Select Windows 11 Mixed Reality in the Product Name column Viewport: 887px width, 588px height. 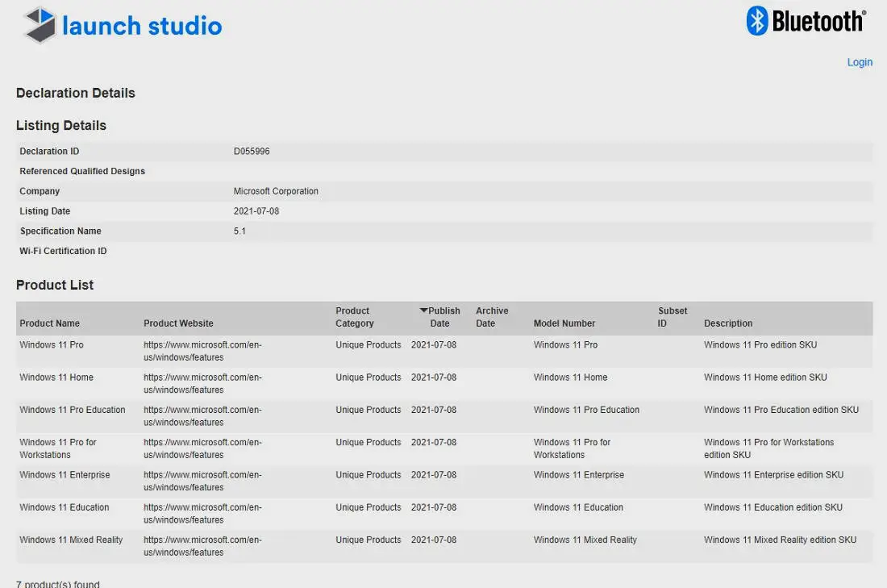pos(71,540)
